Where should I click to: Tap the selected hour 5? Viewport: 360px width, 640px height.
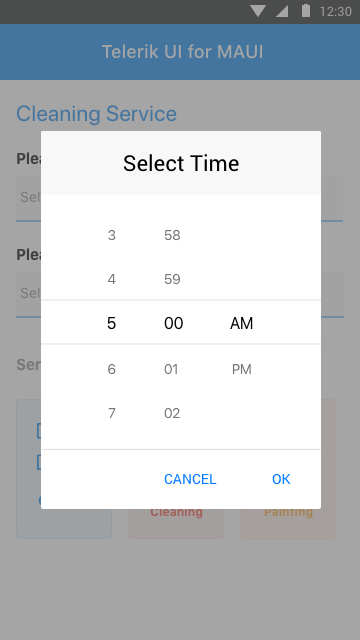[111, 323]
